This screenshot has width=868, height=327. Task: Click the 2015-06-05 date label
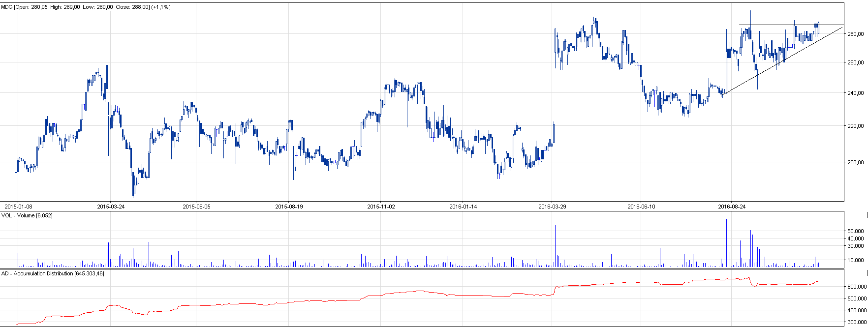pos(196,207)
